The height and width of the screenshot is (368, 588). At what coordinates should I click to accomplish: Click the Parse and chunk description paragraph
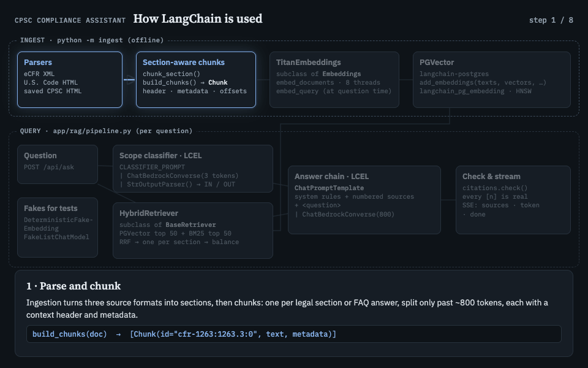[x=287, y=309]
